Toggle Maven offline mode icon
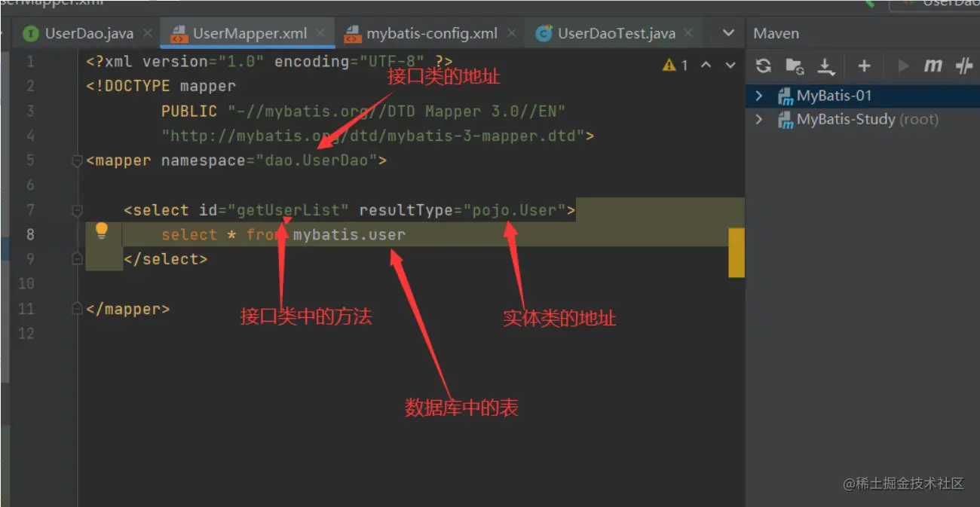The width and height of the screenshot is (980, 507). coord(964,66)
